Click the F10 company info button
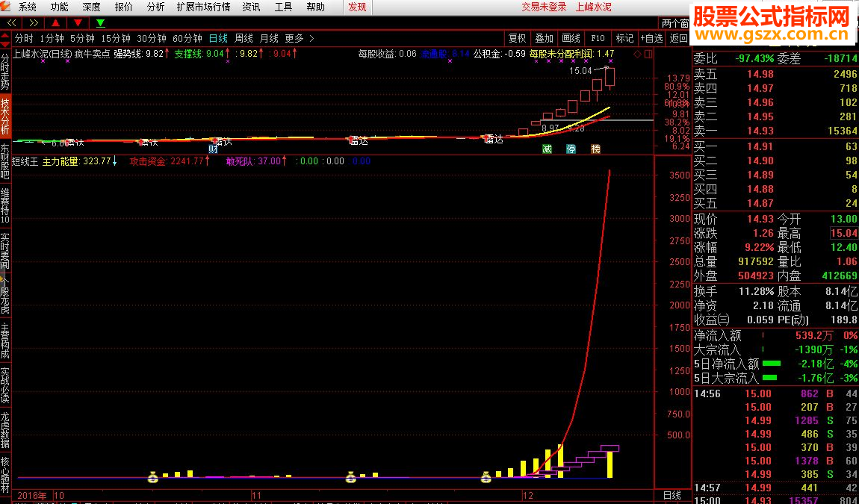Viewport: 859px width, 504px height. tap(598, 38)
